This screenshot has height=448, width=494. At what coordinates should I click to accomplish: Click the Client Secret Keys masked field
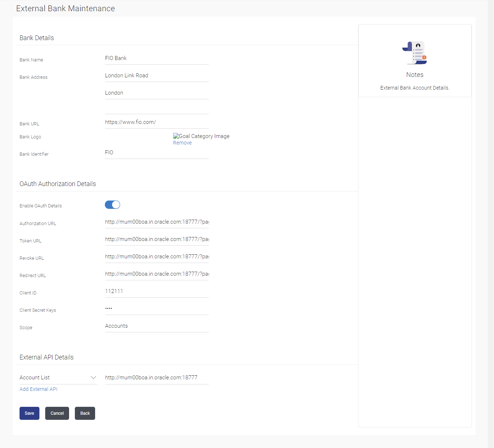(x=157, y=309)
